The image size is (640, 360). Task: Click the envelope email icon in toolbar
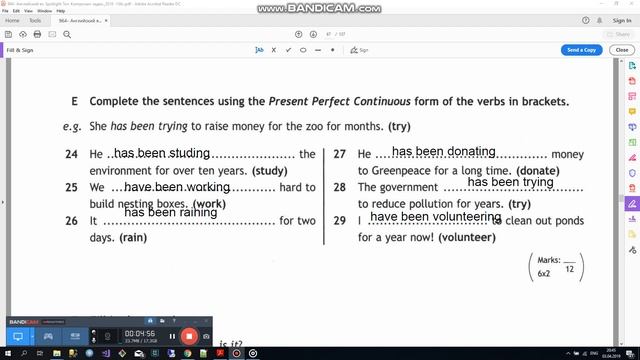52,34
